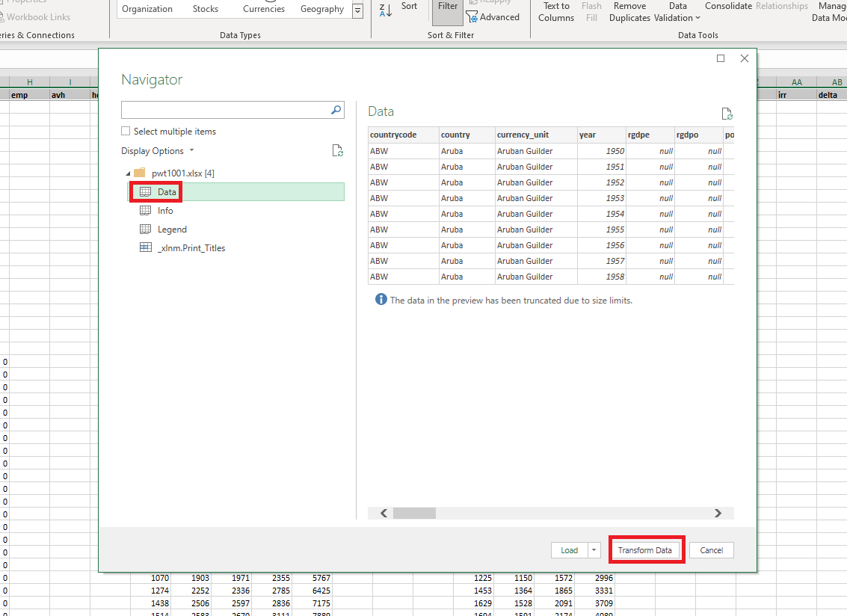Click the refresh icon beside Display Options

(338, 151)
